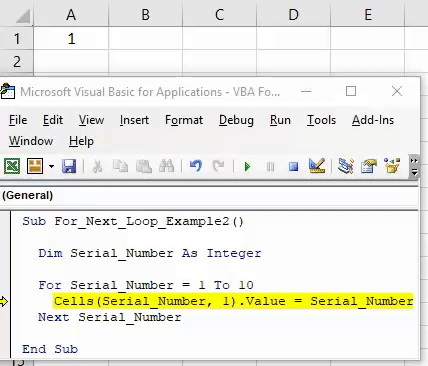Screen dimensions: 428x366
Task: Click the Undo arrow icon
Action: [196, 166]
